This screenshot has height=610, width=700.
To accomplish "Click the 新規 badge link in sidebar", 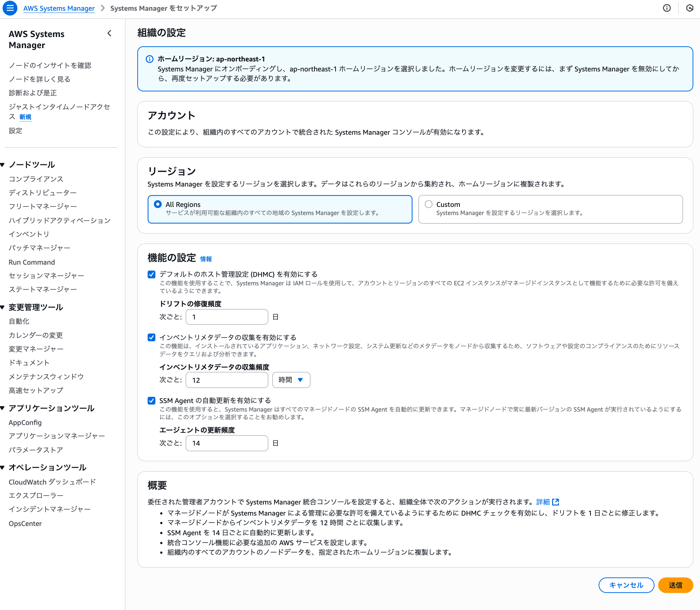I will [25, 117].
